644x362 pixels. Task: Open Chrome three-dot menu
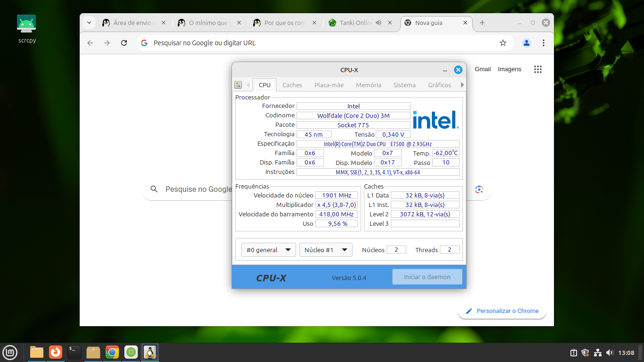544,43
